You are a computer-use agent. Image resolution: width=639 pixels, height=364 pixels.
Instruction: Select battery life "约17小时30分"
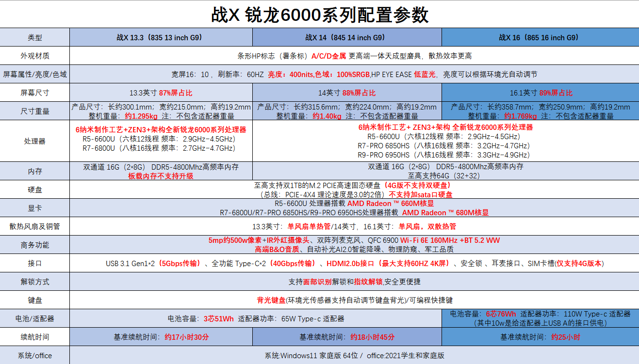[187, 337]
